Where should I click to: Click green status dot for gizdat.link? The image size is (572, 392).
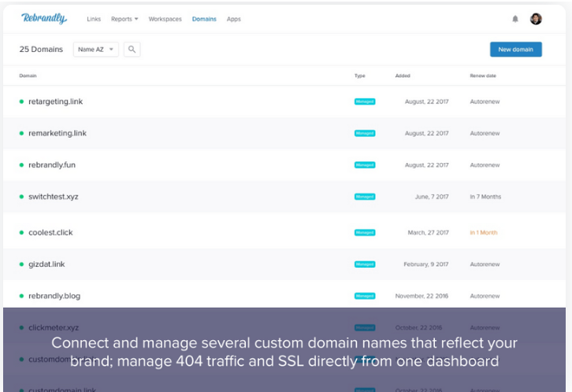[21, 264]
